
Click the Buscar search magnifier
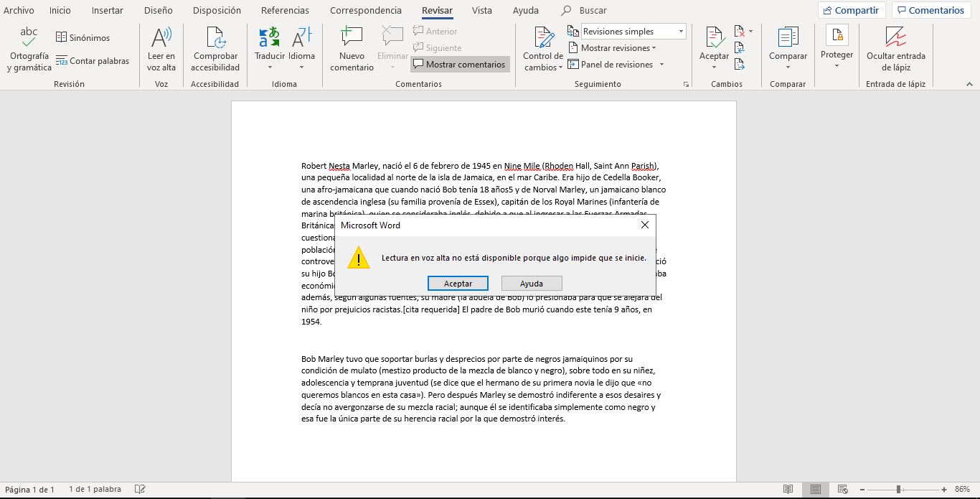coord(567,10)
